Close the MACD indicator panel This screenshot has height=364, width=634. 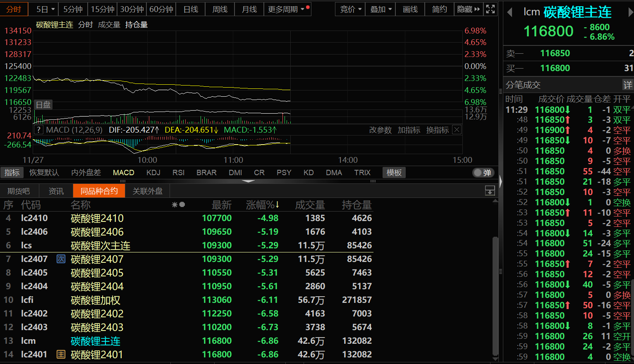[x=457, y=130]
